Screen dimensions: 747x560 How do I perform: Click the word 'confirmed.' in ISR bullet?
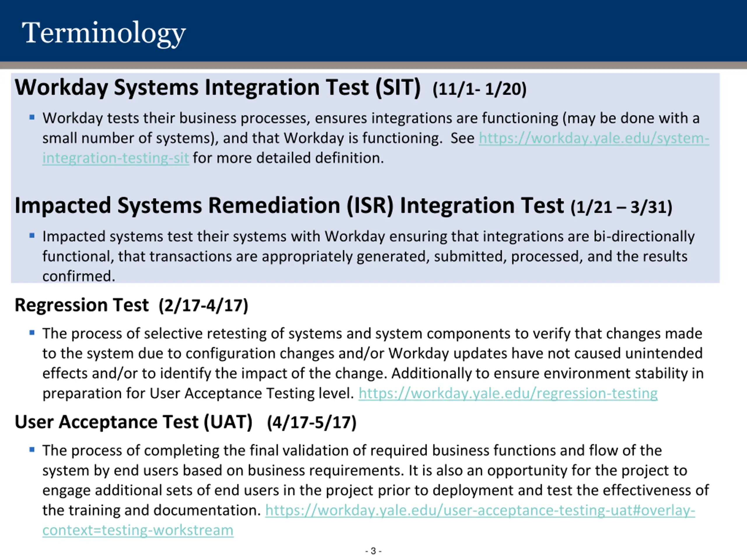[x=79, y=276]
